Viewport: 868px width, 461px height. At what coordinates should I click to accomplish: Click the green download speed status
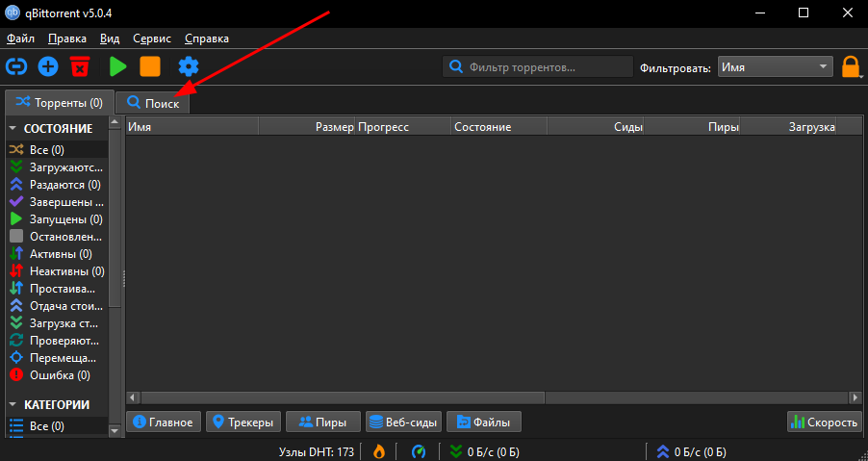(x=484, y=452)
